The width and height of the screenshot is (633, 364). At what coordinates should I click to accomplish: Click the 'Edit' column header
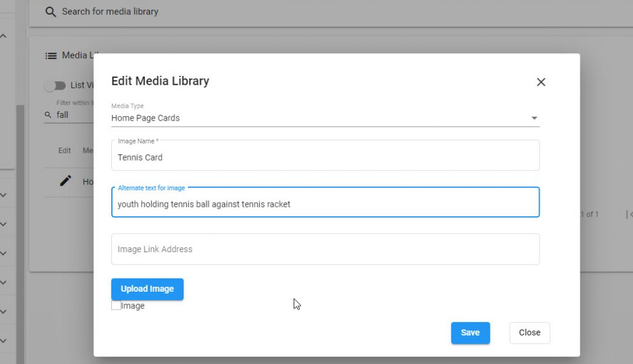coord(64,151)
